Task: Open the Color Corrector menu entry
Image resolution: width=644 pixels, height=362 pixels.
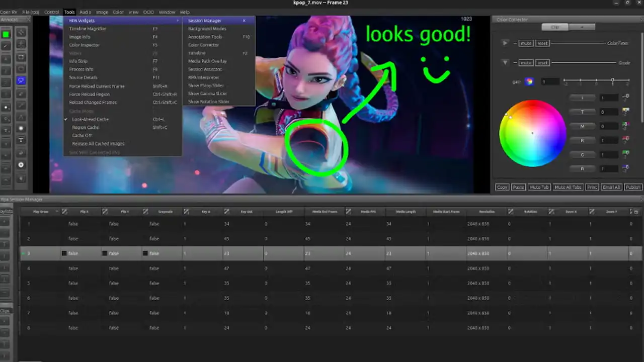Action: (x=203, y=45)
